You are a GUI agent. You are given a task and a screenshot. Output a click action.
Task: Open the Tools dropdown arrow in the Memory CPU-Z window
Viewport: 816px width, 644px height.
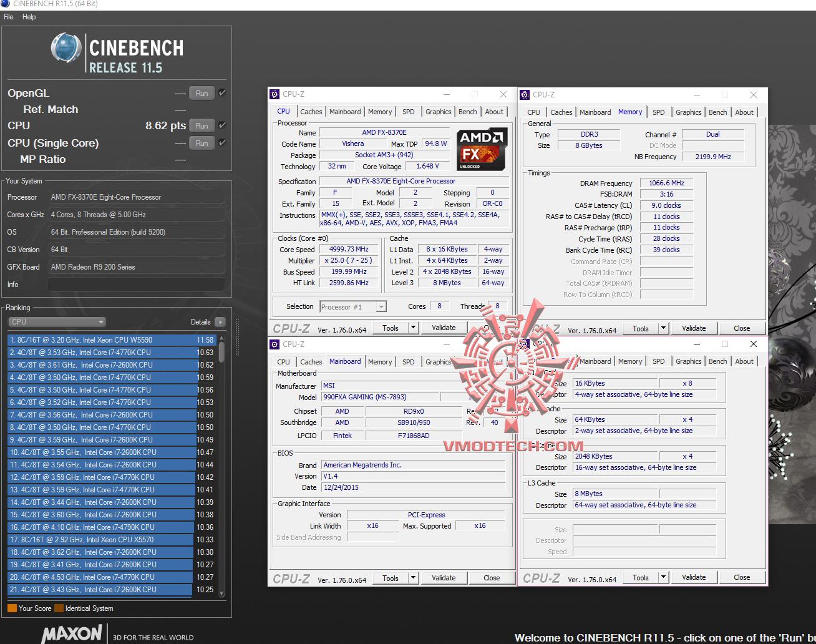663,328
